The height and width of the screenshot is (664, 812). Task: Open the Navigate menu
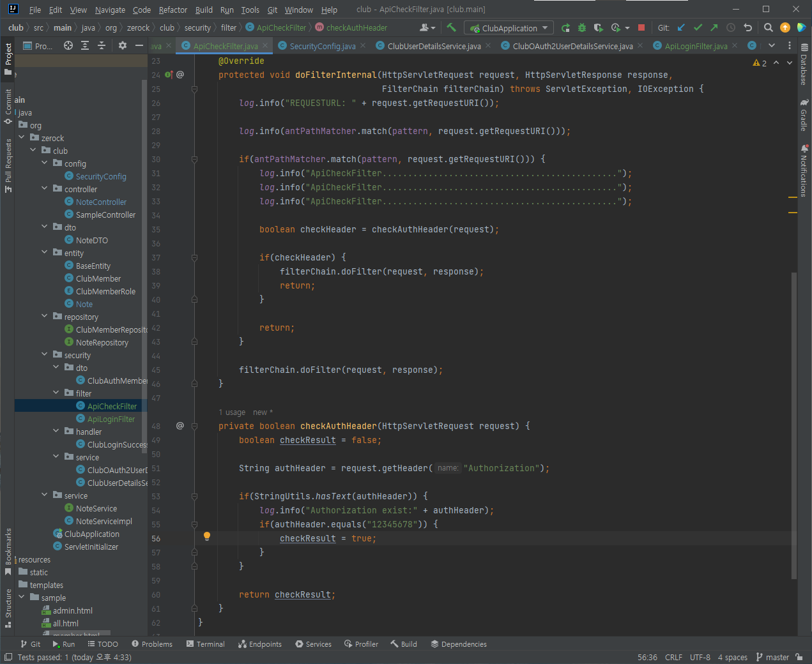coord(110,10)
